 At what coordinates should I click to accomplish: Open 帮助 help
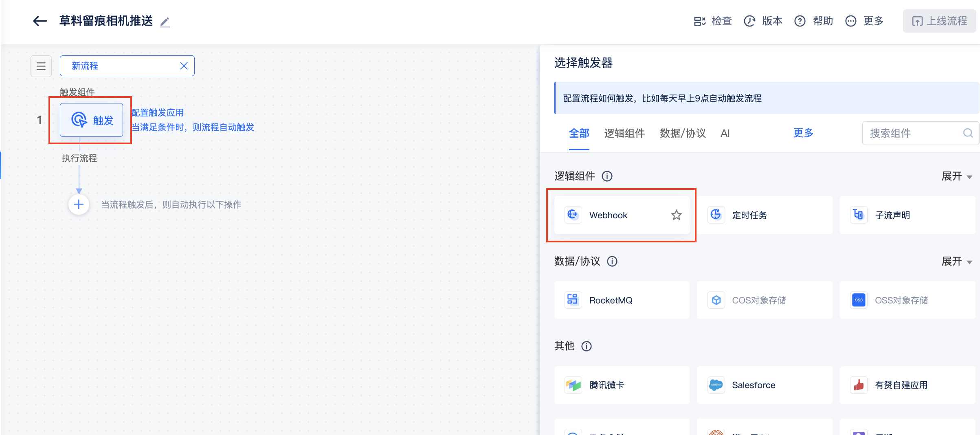click(x=814, y=21)
